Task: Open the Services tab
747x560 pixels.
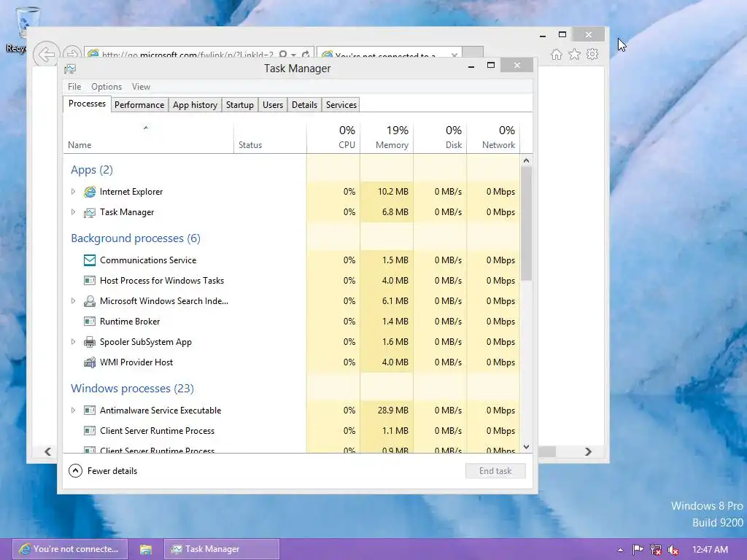Action: 341,105
